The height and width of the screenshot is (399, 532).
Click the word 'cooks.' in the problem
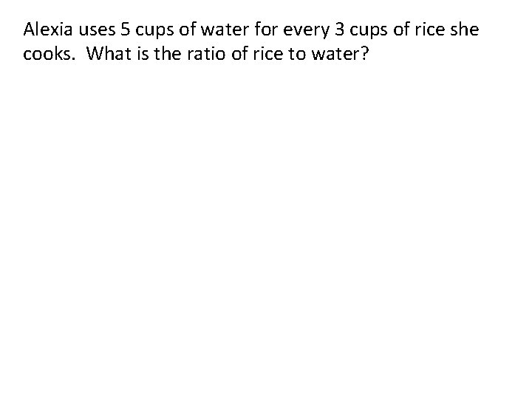click(50, 53)
